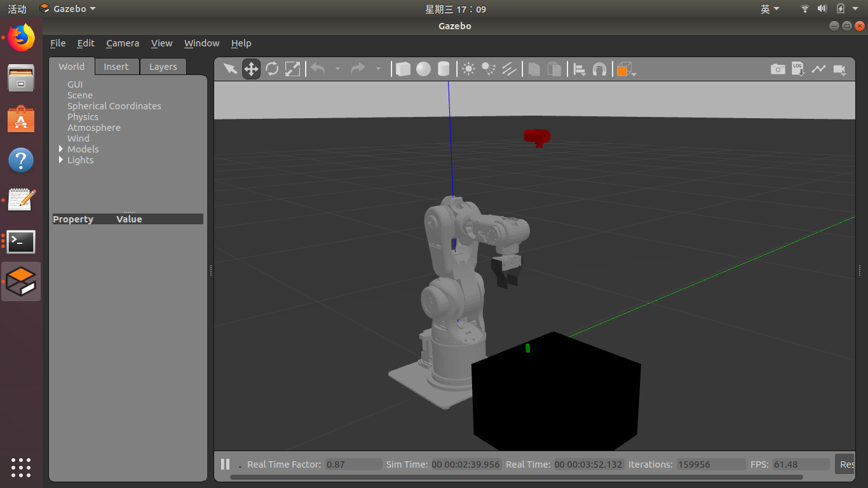Insert a cylinder shape
The width and height of the screenshot is (868, 488).
[x=444, y=69]
